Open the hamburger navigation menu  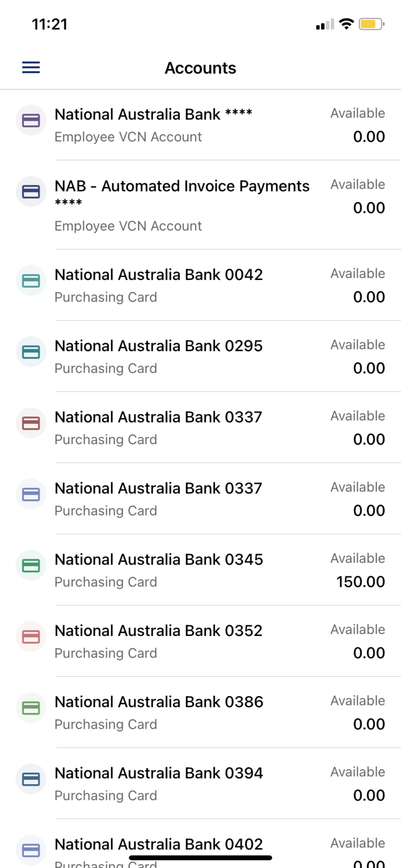[x=31, y=67]
